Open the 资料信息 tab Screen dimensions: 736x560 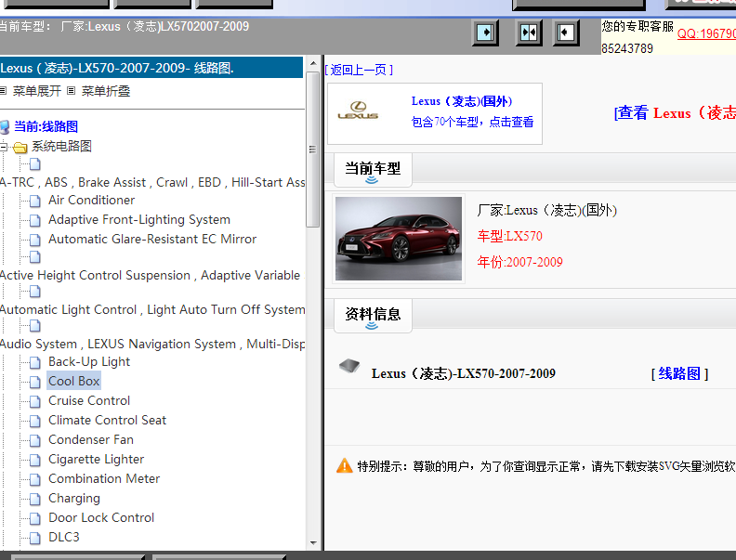[373, 315]
